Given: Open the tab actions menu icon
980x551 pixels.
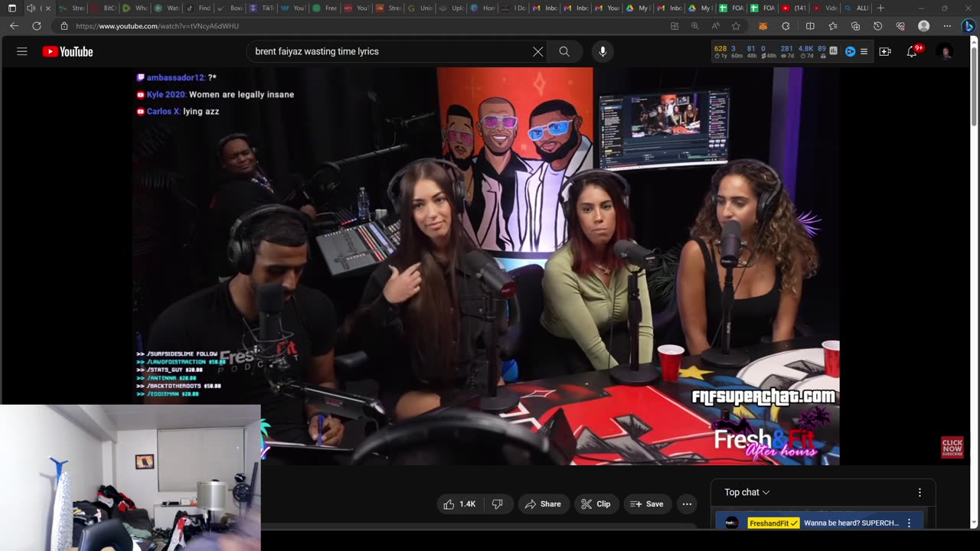Looking at the screenshot, I should (x=11, y=8).
